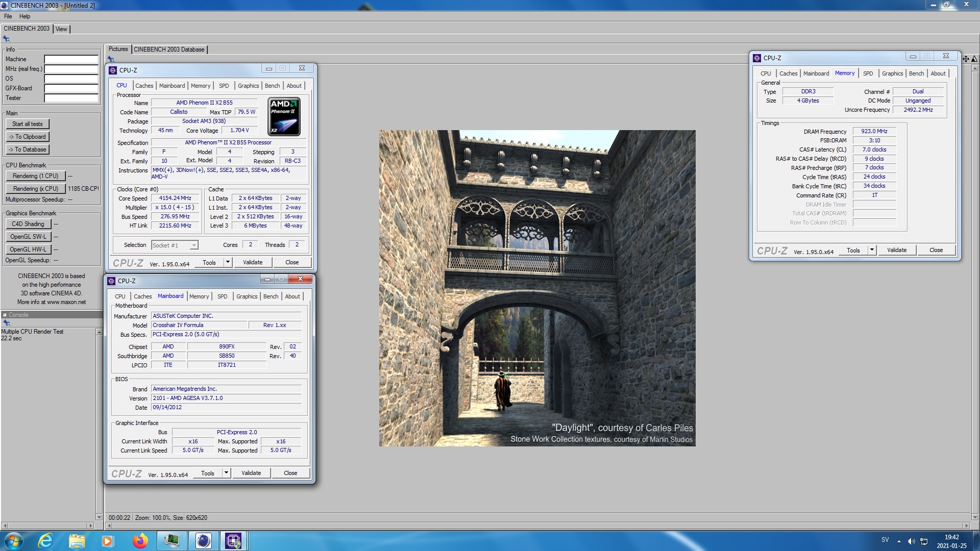Screen dimensions: 980x551
Task: Click the pin icon in the Console panel
Action: pyautogui.click(x=7, y=323)
